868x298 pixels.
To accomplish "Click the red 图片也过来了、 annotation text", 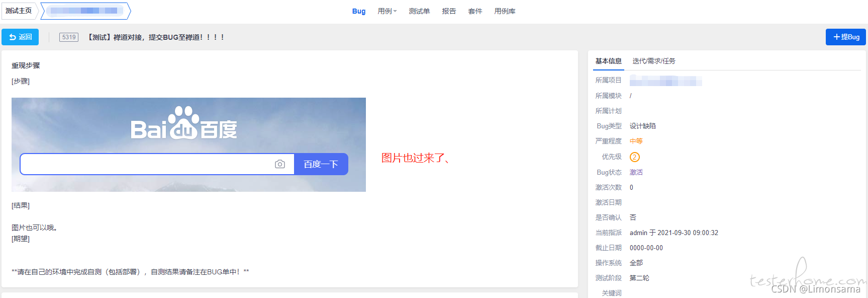I will coord(416,158).
